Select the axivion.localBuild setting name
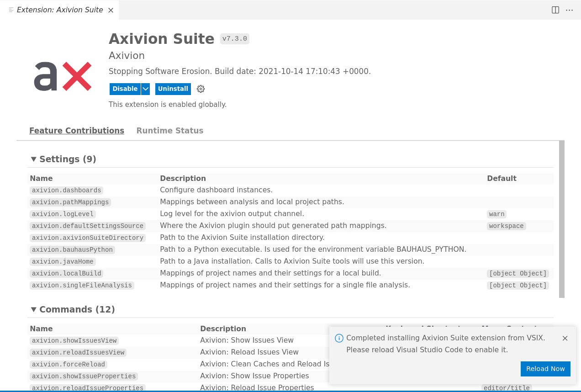The height and width of the screenshot is (392, 581). pos(67,273)
